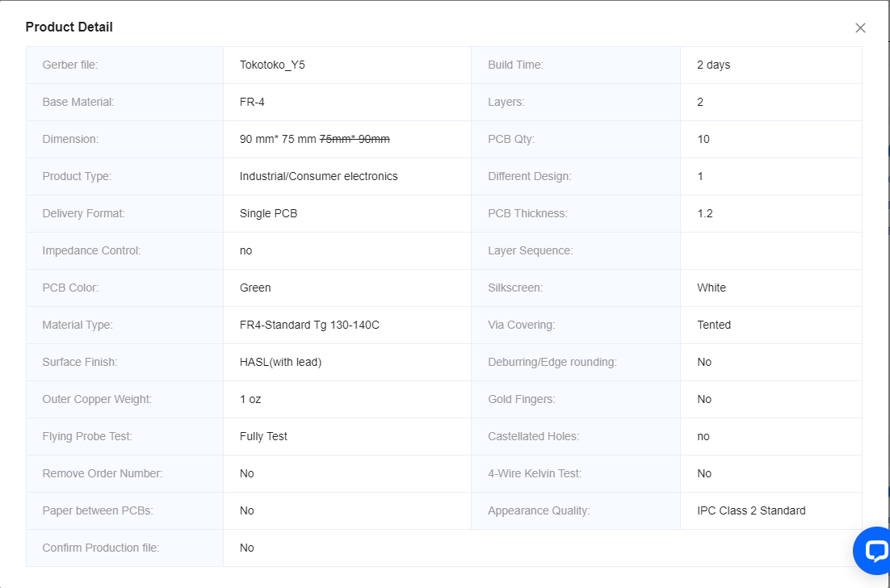Select the 1 oz Outer Copper Weight value
This screenshot has width=890, height=588.
tap(250, 399)
